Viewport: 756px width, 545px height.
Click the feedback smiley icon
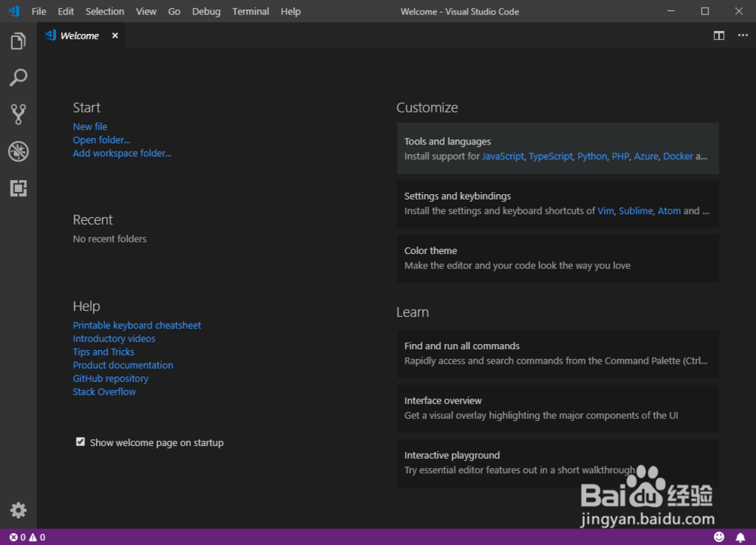[x=719, y=537]
